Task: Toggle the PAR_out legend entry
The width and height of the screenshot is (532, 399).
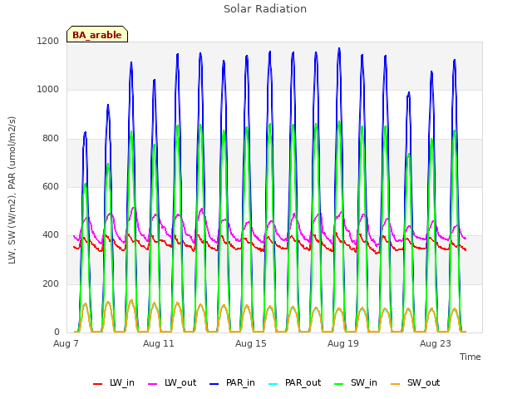Action: [294, 383]
